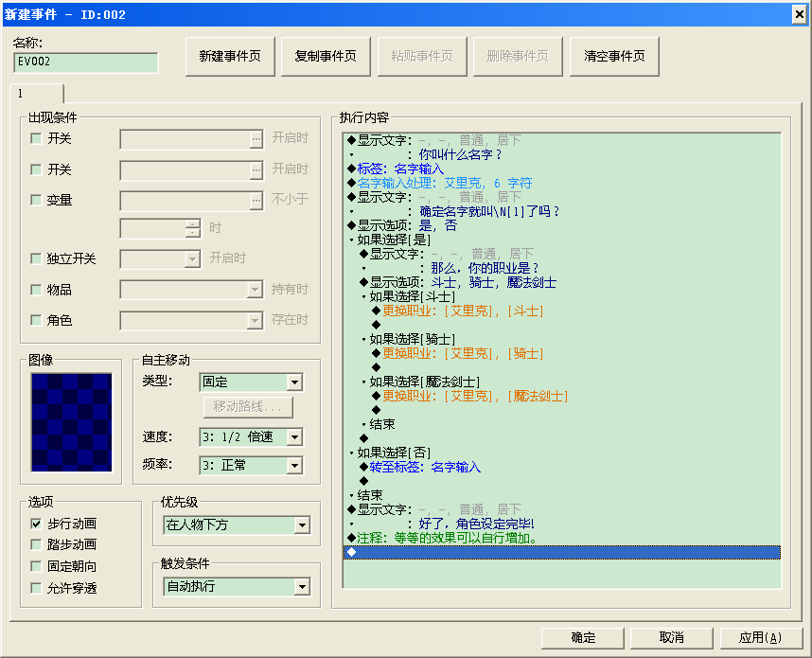812x658 pixels.
Task: Open the 类型 dropdown showing 固定
Action: pyautogui.click(x=251, y=382)
